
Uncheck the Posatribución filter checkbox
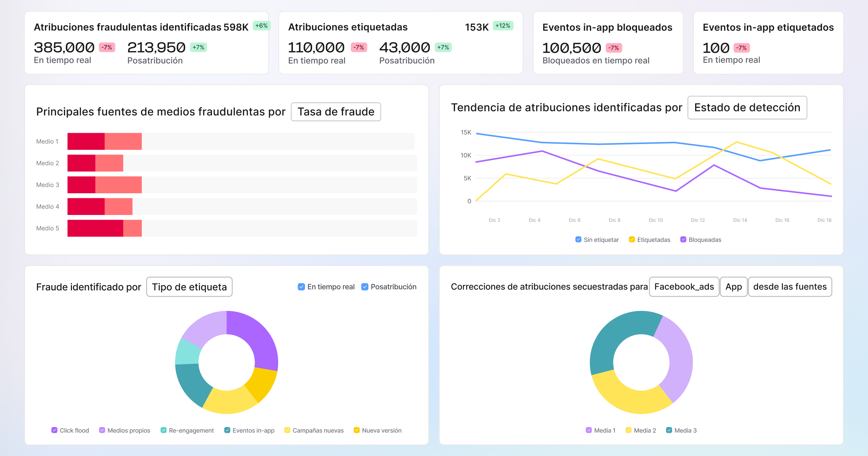point(365,287)
